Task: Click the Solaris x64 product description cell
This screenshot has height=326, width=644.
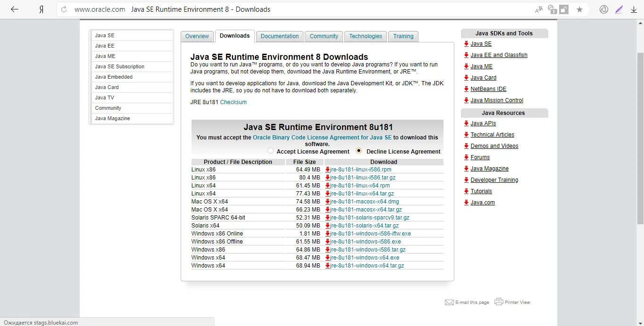Action: (238, 226)
